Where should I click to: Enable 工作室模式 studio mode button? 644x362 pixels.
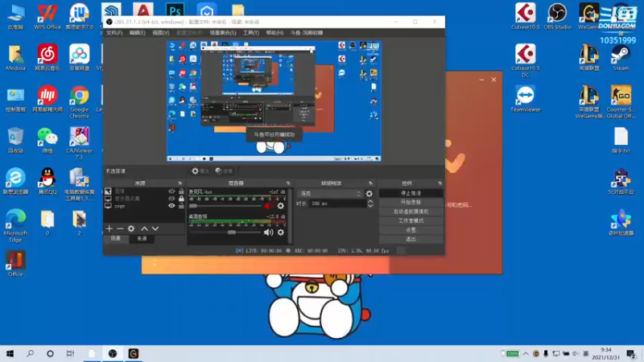(411, 220)
